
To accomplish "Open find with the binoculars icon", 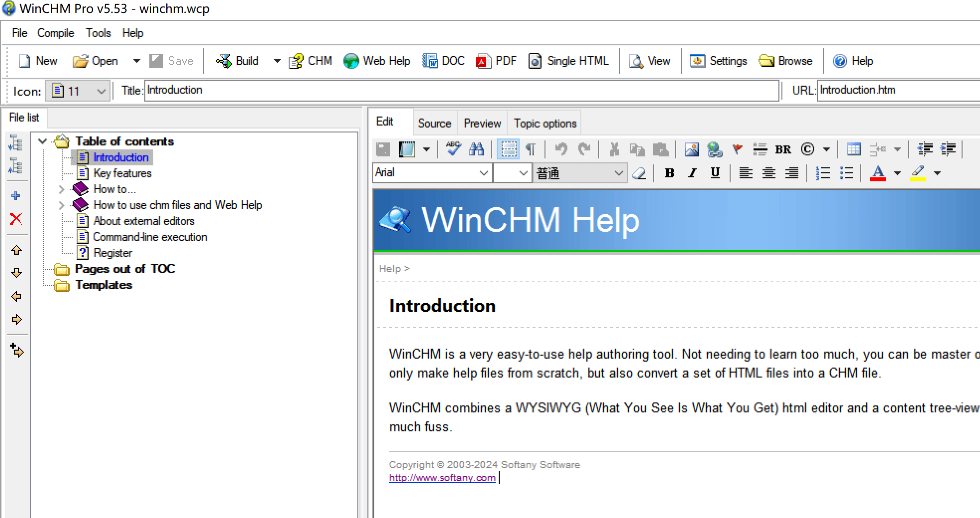I will (x=476, y=149).
